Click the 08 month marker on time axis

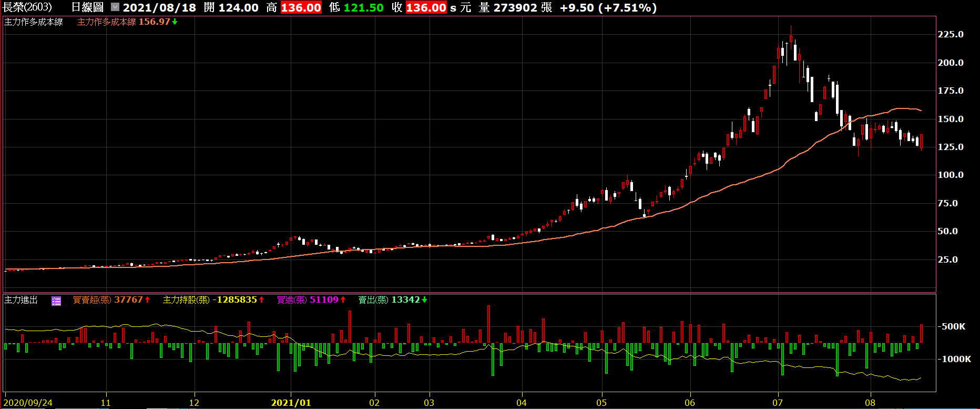point(871,403)
